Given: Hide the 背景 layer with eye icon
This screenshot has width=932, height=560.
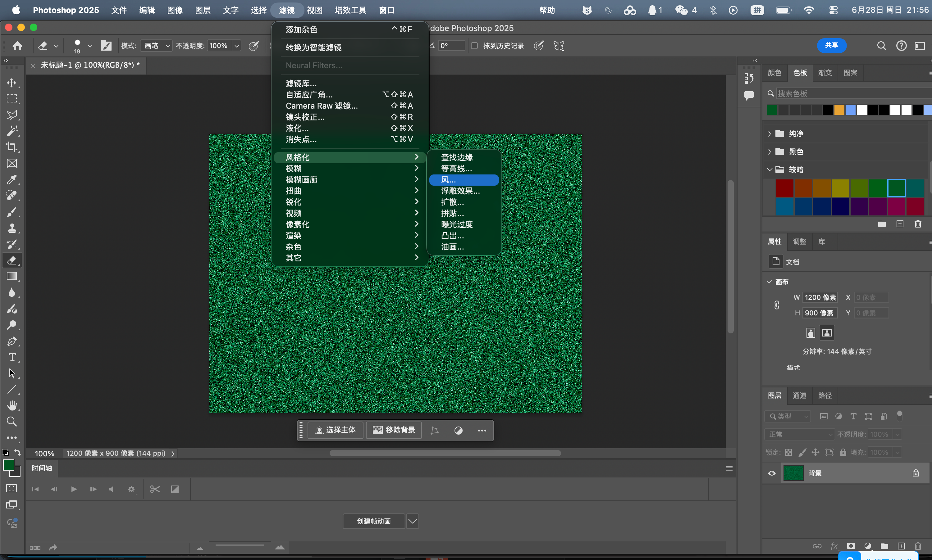Looking at the screenshot, I should pyautogui.click(x=772, y=473).
